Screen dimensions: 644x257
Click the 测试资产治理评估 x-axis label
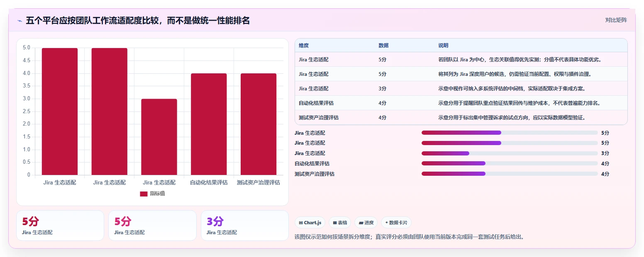(x=259, y=182)
